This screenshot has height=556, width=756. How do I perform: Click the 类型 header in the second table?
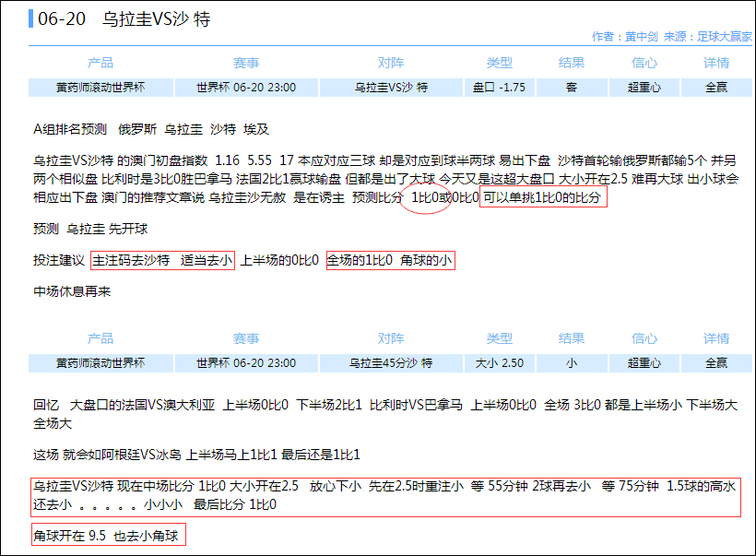point(499,338)
